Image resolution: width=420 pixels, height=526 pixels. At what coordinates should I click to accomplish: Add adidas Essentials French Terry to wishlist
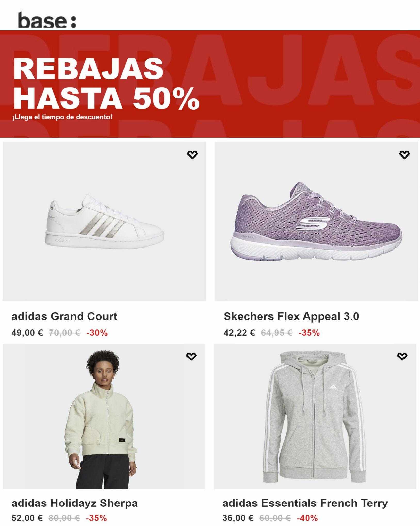click(402, 356)
